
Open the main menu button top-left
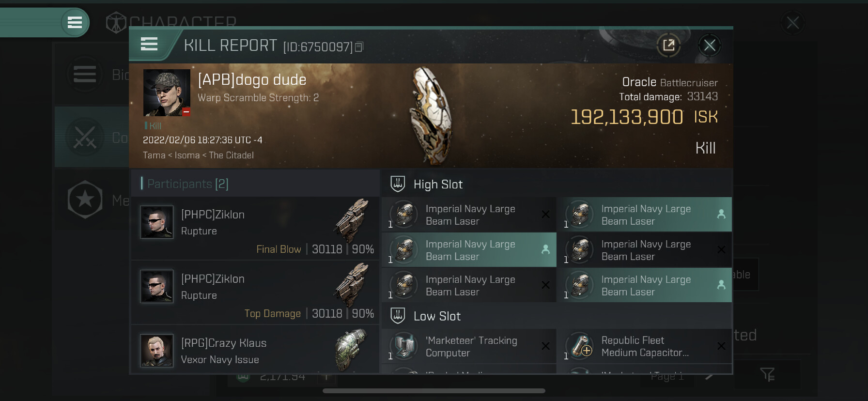pos(75,22)
